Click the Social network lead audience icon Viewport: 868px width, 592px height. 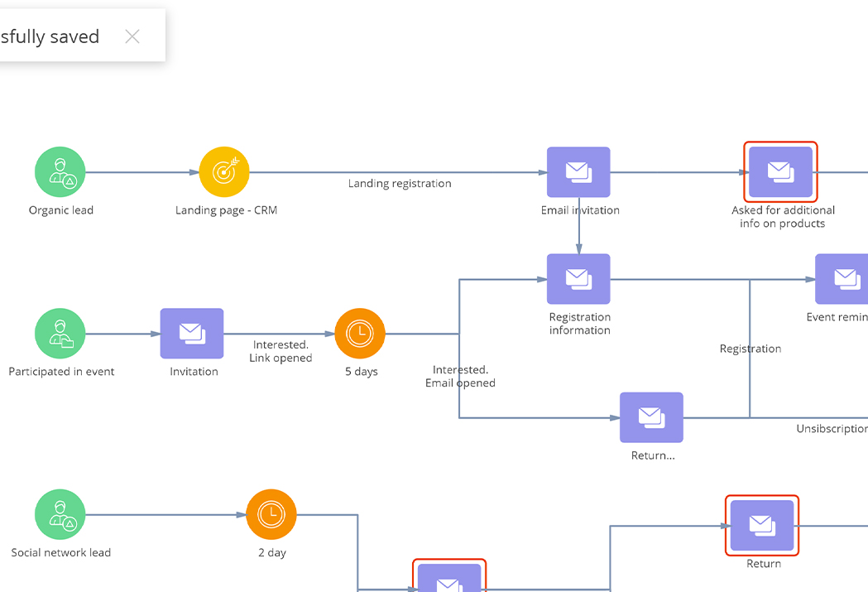60,514
